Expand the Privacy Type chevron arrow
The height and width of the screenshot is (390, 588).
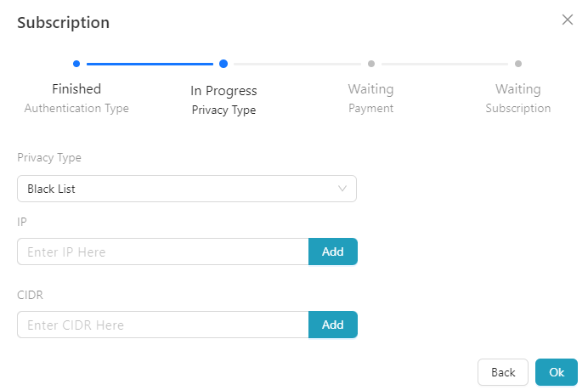click(x=342, y=189)
